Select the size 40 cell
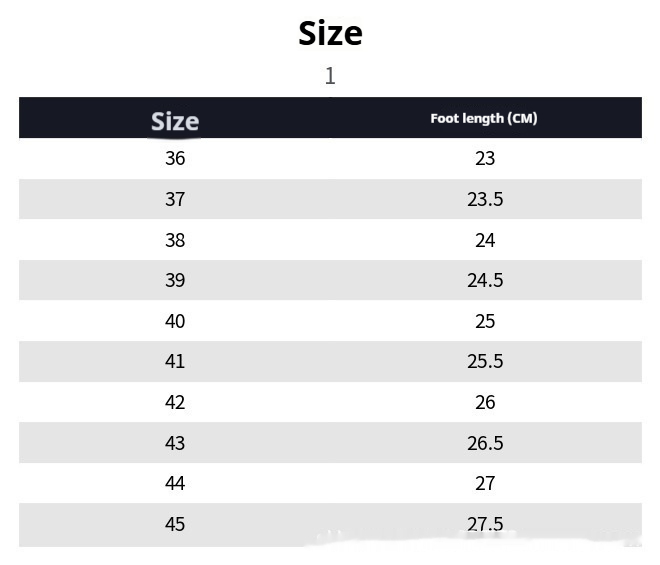Viewport: 660px width, 565px height. coord(175,321)
